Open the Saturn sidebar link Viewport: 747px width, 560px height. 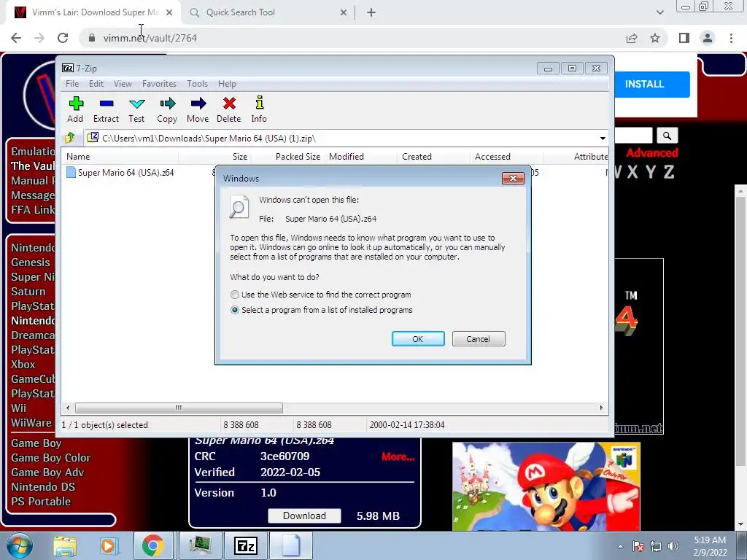[x=28, y=292]
